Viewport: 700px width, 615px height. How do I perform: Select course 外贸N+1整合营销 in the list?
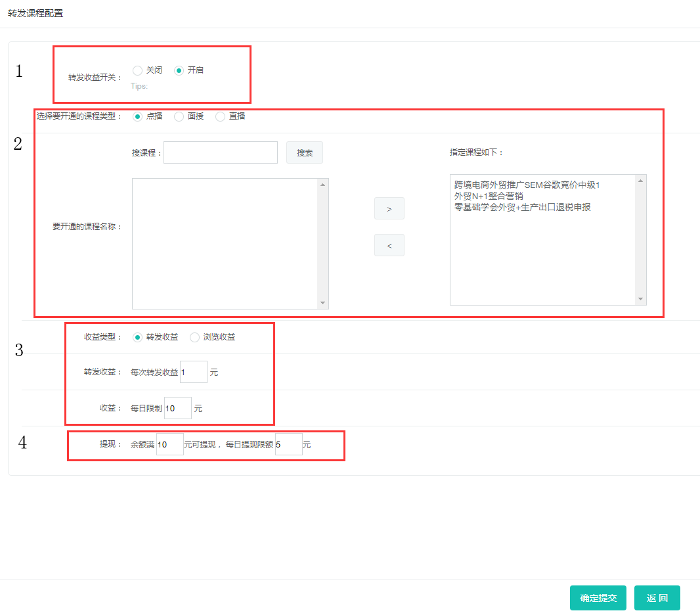pos(489,196)
